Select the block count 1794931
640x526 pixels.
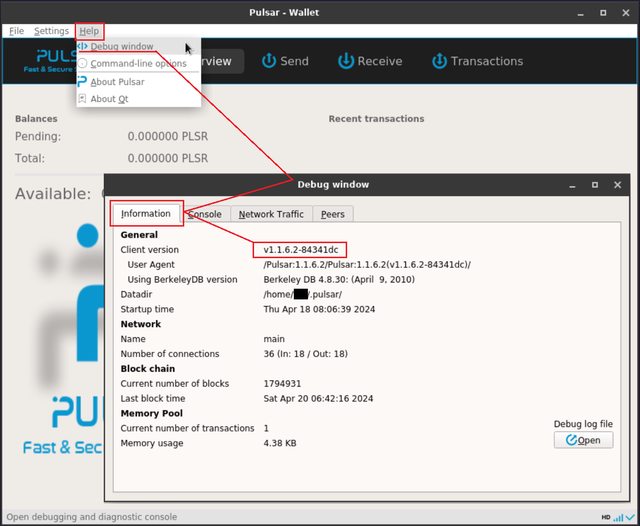click(282, 384)
